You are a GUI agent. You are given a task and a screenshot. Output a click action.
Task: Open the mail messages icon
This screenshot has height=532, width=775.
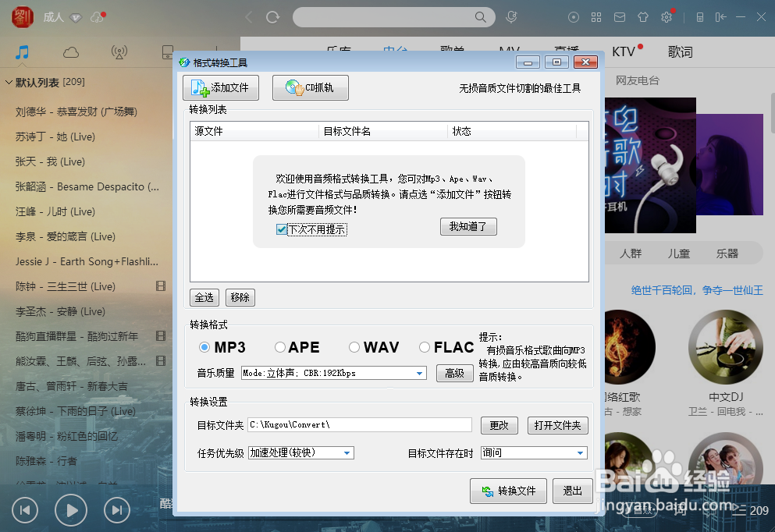(x=620, y=17)
